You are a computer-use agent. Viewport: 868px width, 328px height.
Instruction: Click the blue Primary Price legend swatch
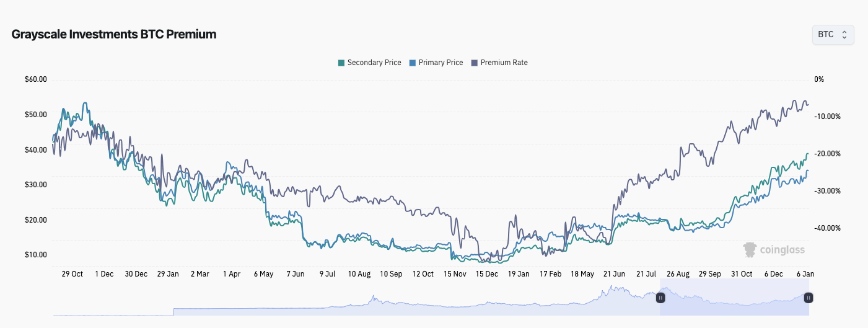coord(413,63)
